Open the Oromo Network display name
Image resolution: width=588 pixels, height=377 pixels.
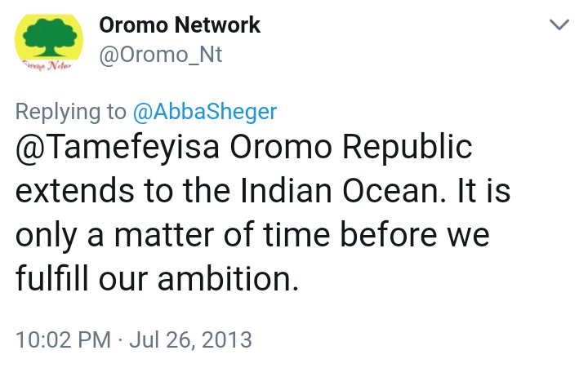tap(179, 25)
